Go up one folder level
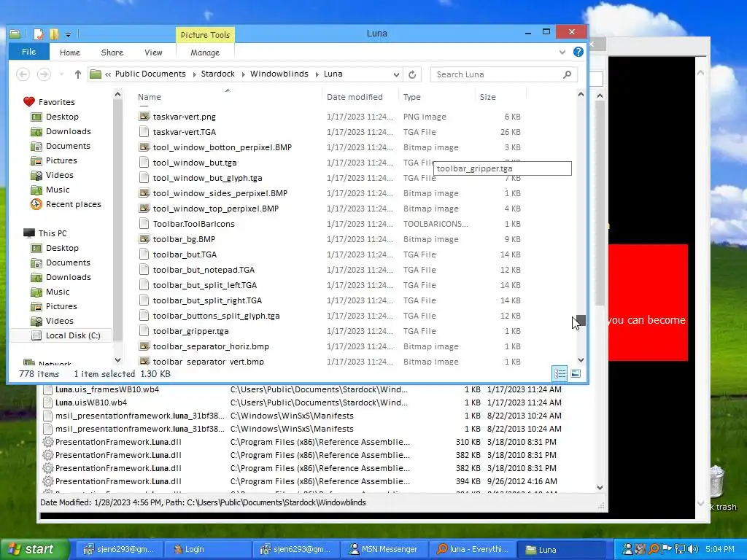747x560 pixels. coord(77,74)
